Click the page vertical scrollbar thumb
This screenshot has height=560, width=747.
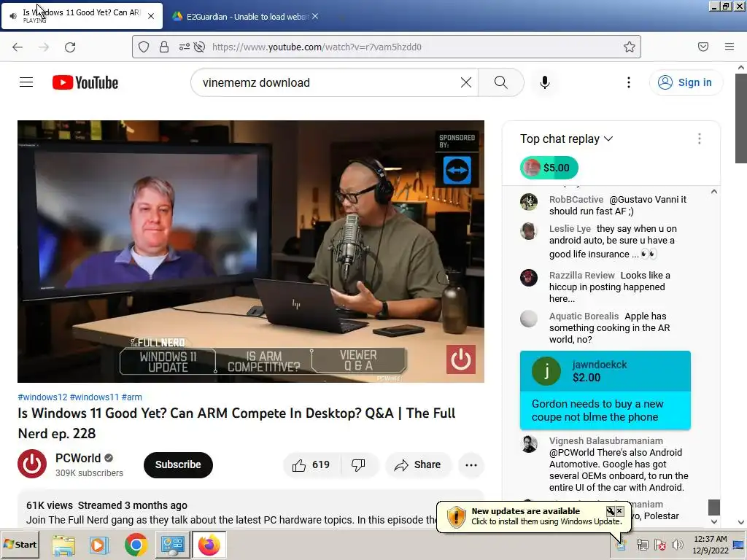pos(741,118)
